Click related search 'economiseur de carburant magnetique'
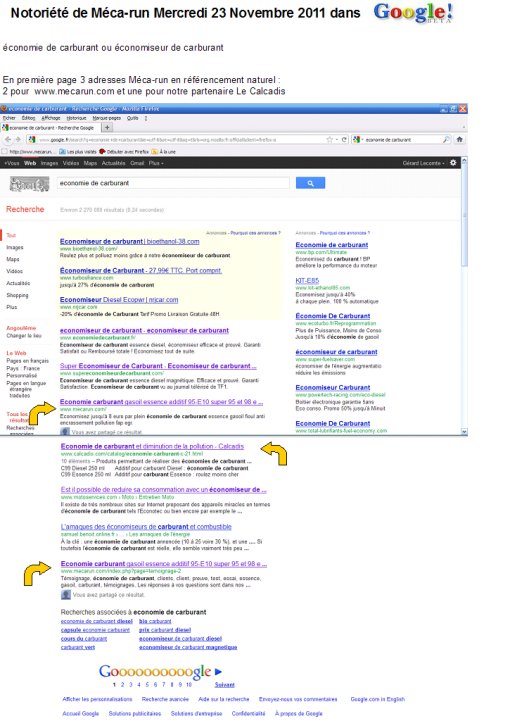The width and height of the screenshot is (510, 728). point(188,647)
